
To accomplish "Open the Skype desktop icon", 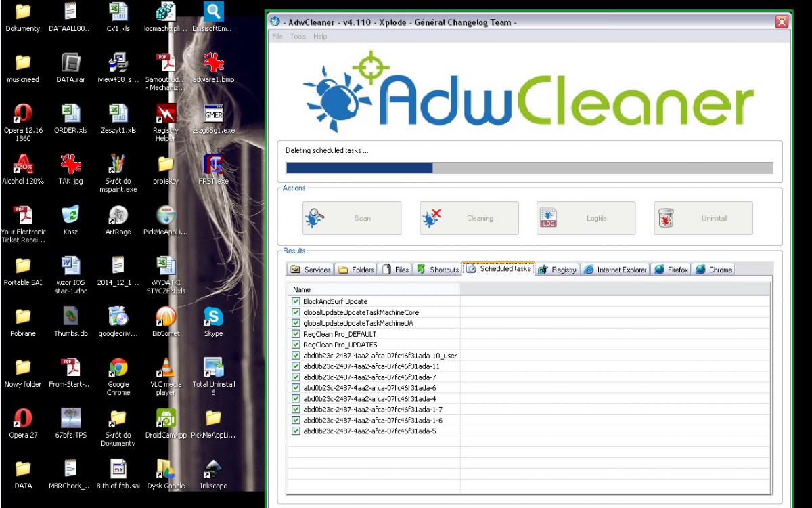I will tap(214, 317).
